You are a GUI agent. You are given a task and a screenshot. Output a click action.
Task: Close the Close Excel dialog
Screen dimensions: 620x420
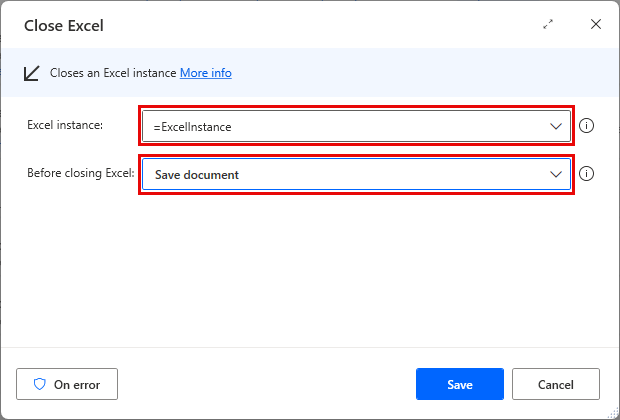tap(595, 25)
